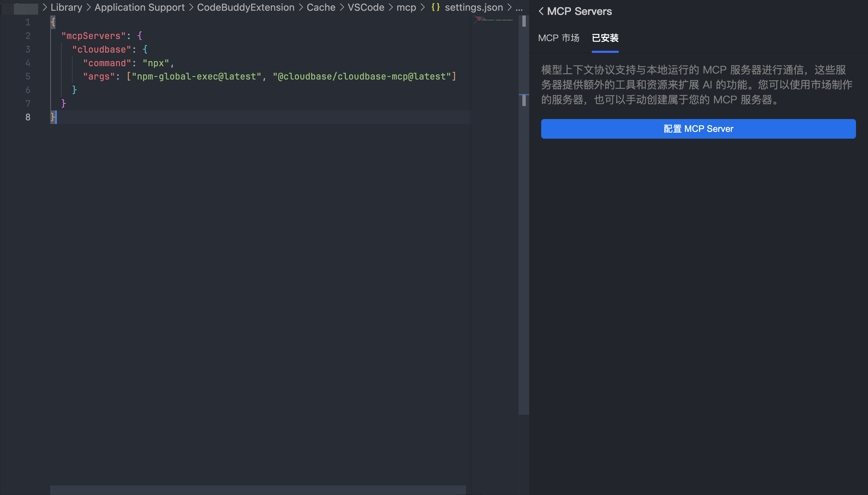Click the "@cloudbase/cloudbase-mcp@latest" string
Screen dimensions: 868x495
(x=362, y=76)
